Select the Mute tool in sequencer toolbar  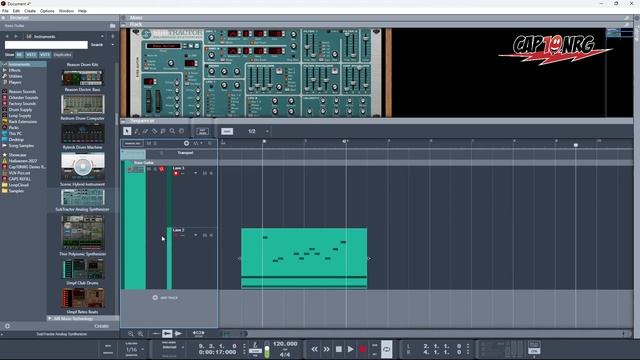[x=163, y=131]
